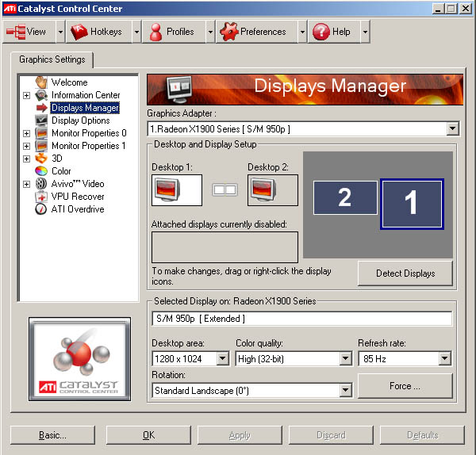Click the Discard button
This screenshot has width=476, height=455.
[331, 435]
